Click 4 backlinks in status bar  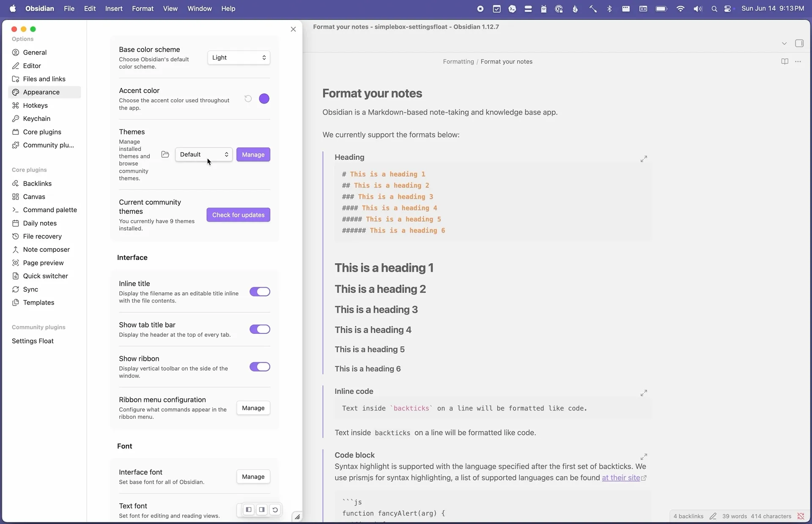tap(688, 516)
